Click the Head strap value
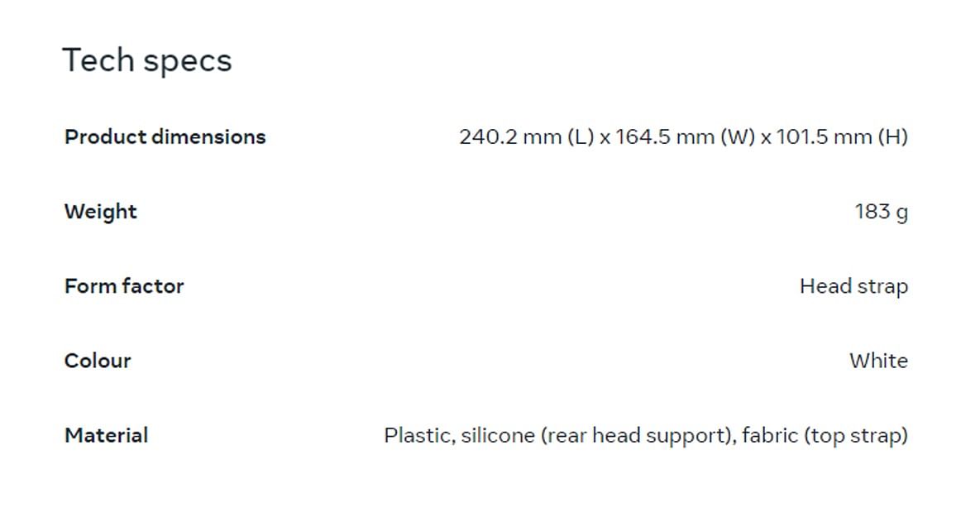The image size is (980, 517). 853,286
